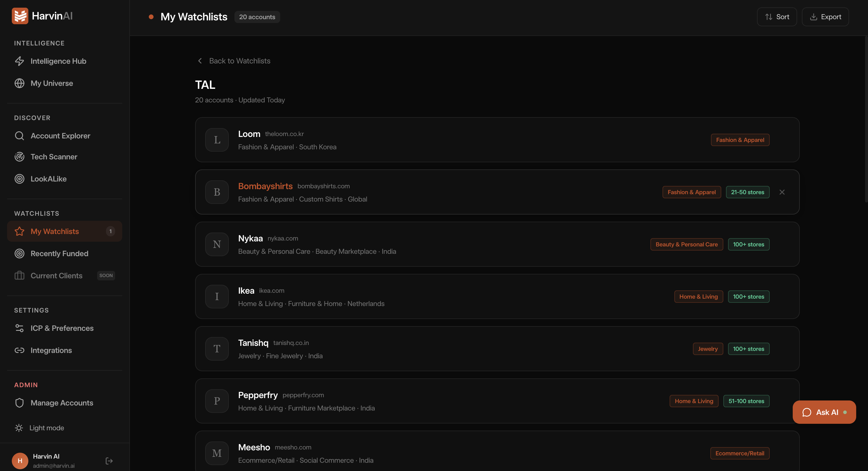This screenshot has height=471, width=868.
Task: Click the theloom.co.kr domain text
Action: click(284, 134)
